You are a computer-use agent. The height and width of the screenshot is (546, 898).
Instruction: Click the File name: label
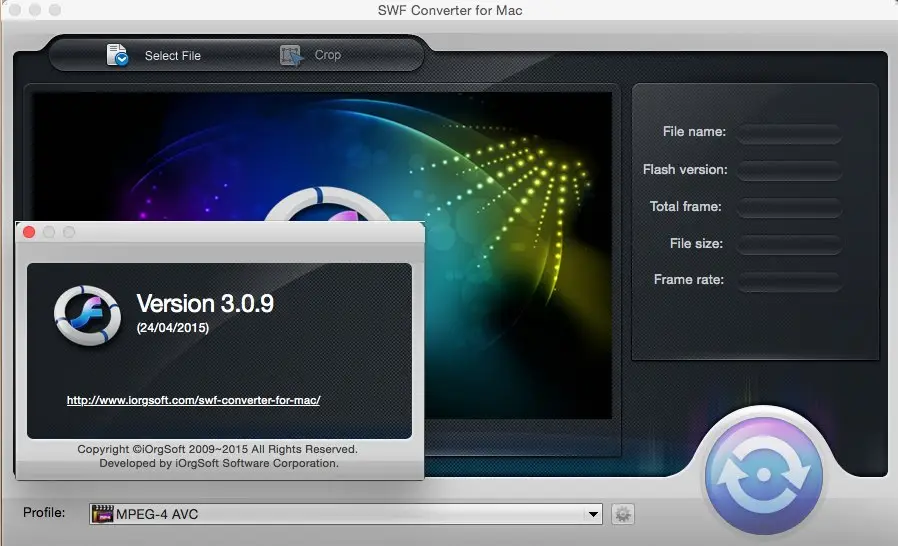pos(694,131)
